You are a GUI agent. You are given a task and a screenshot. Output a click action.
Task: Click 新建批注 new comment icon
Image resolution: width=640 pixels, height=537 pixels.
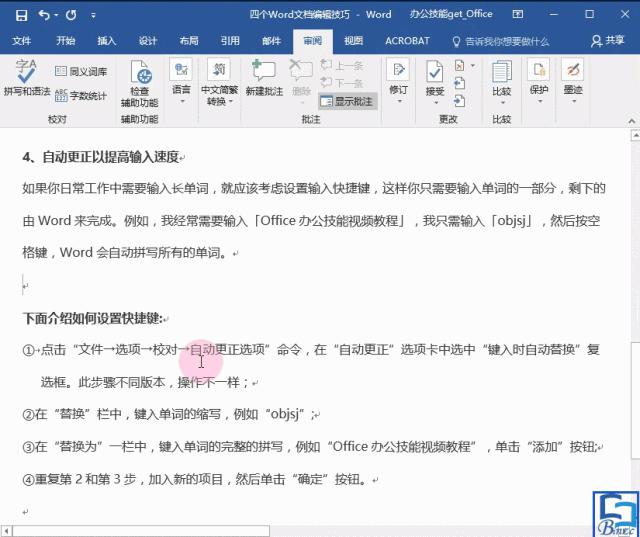coord(264,78)
